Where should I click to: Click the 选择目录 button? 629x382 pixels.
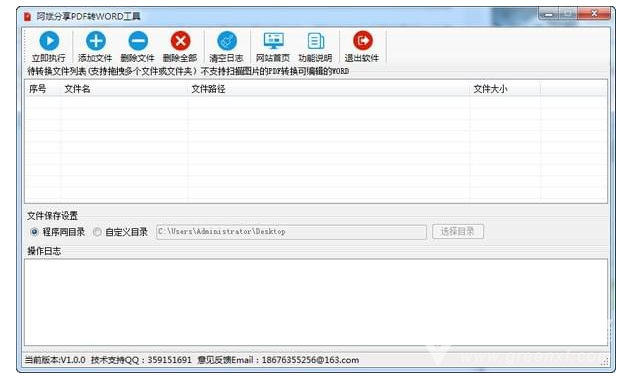pos(458,232)
